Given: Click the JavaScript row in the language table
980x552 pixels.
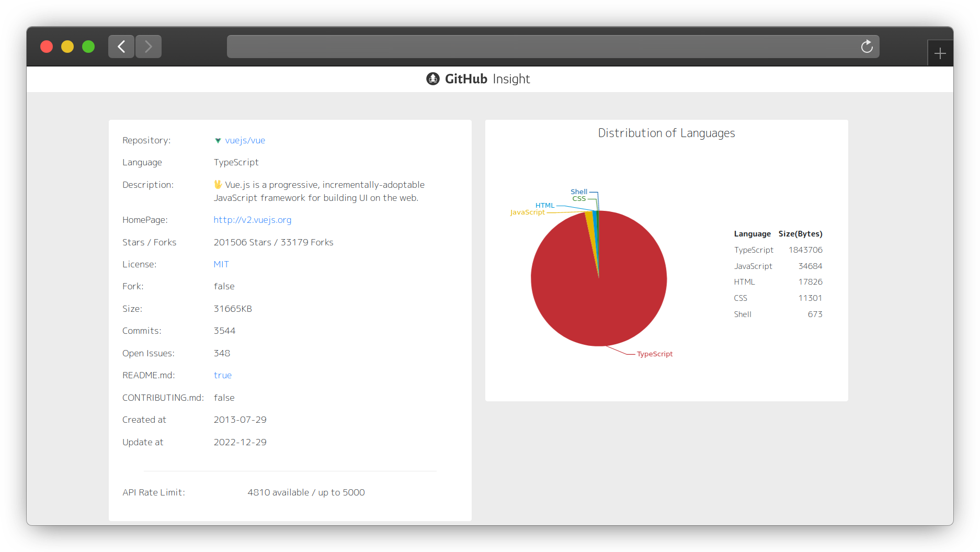Looking at the screenshot, I should (778, 266).
